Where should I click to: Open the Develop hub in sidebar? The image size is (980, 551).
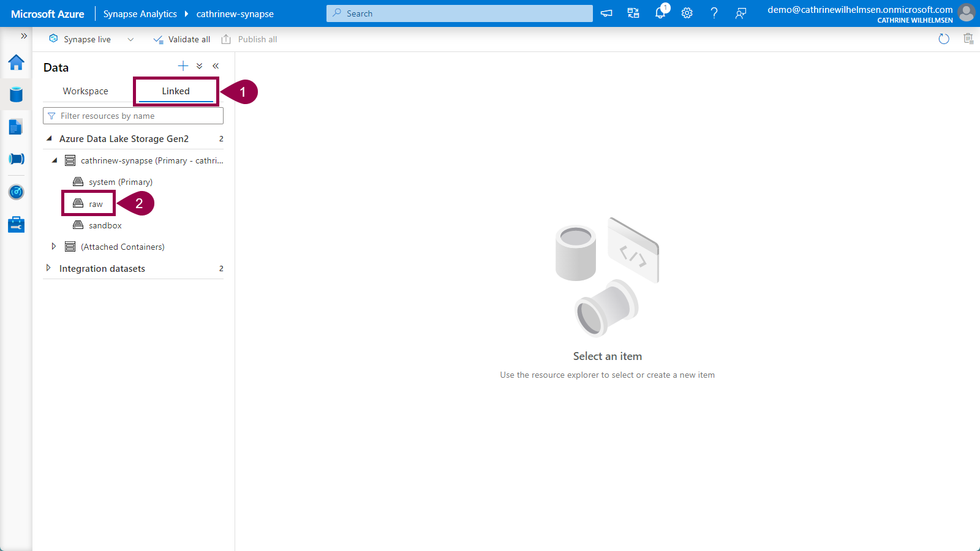(17, 127)
